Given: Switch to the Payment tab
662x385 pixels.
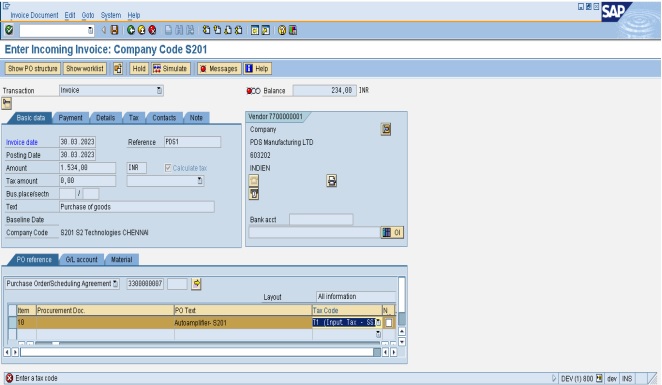Looking at the screenshot, I should coord(71,118).
